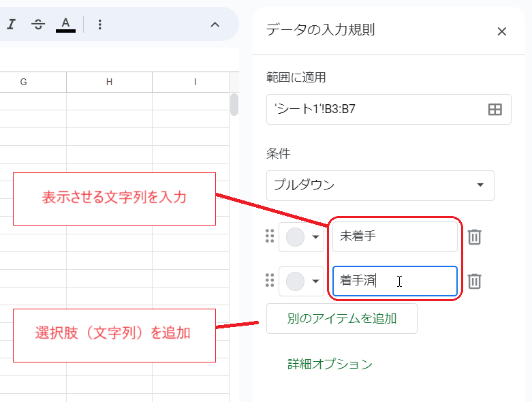Delete the 着手済 item with trash icon
This screenshot has height=402, width=532.
474,281
